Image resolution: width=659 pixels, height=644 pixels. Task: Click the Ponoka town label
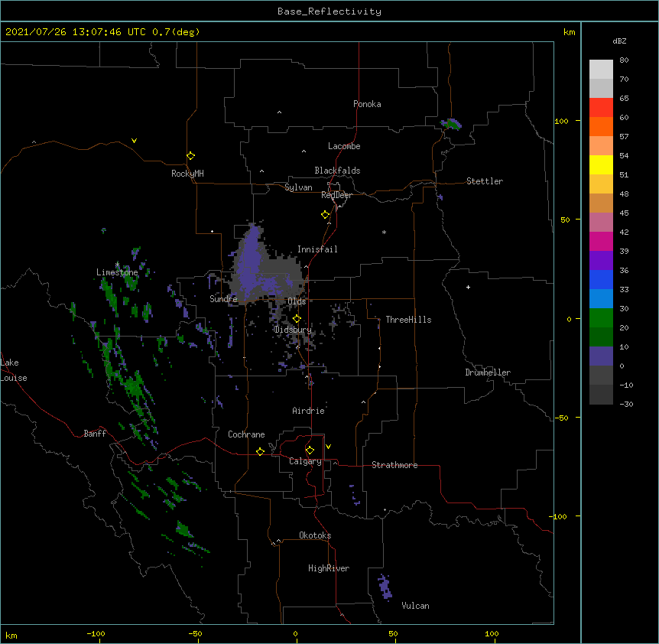[x=367, y=104]
